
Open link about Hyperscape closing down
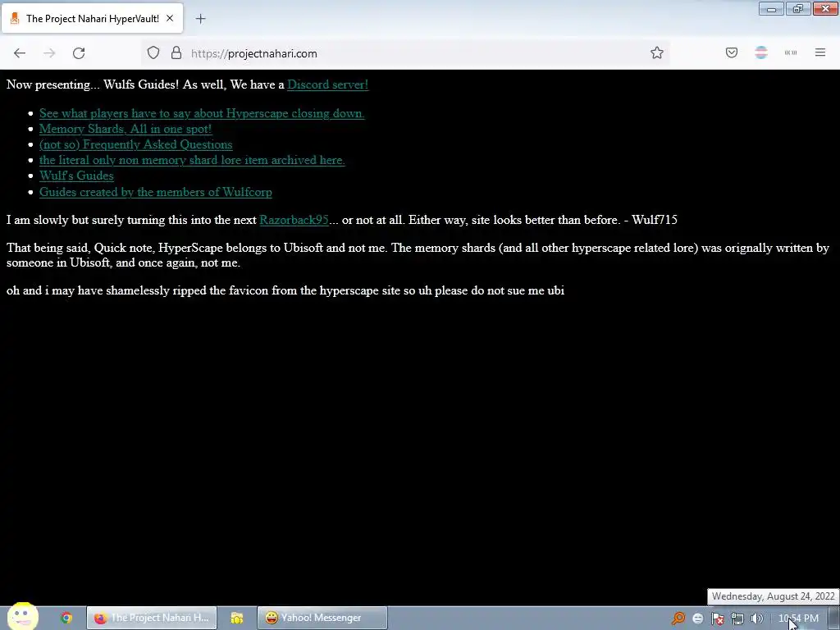tap(202, 113)
